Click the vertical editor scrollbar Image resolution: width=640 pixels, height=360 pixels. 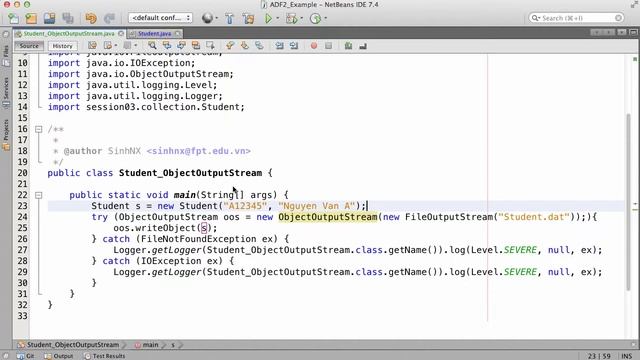(629, 202)
